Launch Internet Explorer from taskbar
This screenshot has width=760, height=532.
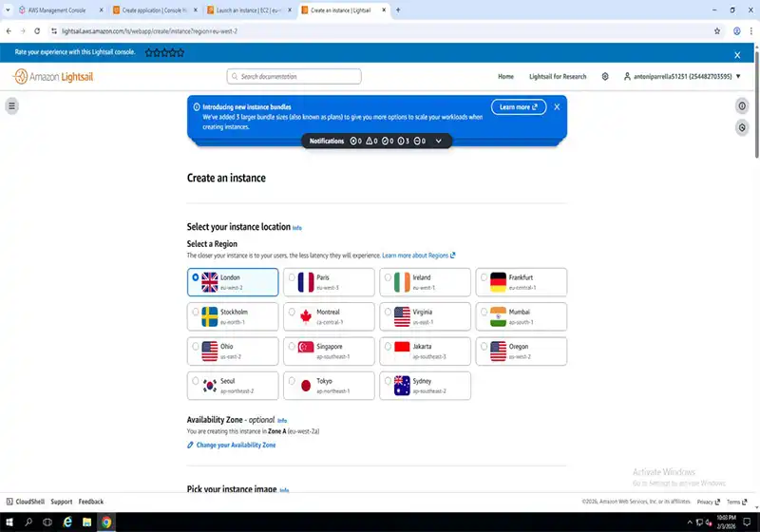click(67, 522)
